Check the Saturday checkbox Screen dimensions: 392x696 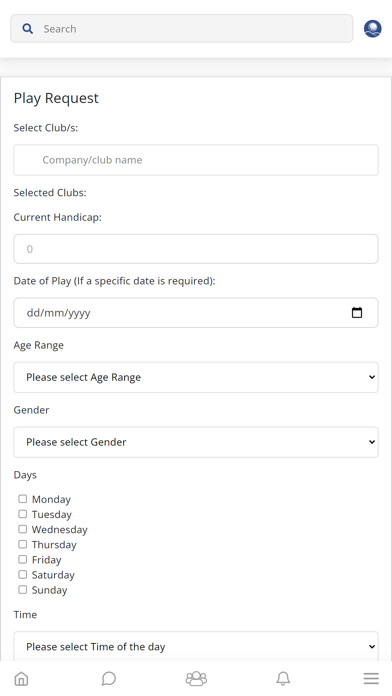[23, 574]
